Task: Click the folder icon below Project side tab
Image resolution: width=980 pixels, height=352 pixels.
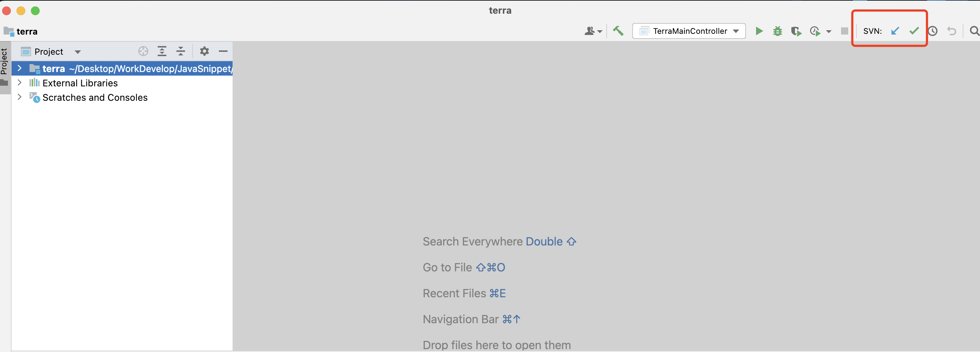Action: coord(4,83)
